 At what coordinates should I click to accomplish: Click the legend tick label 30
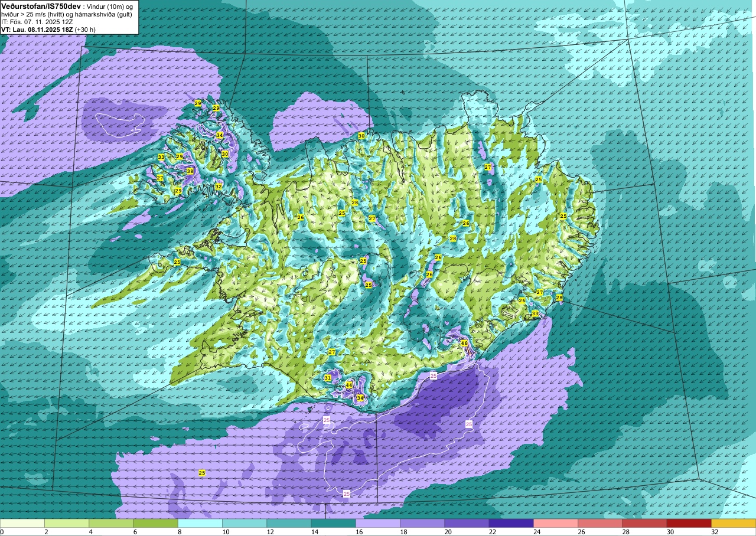click(670, 532)
